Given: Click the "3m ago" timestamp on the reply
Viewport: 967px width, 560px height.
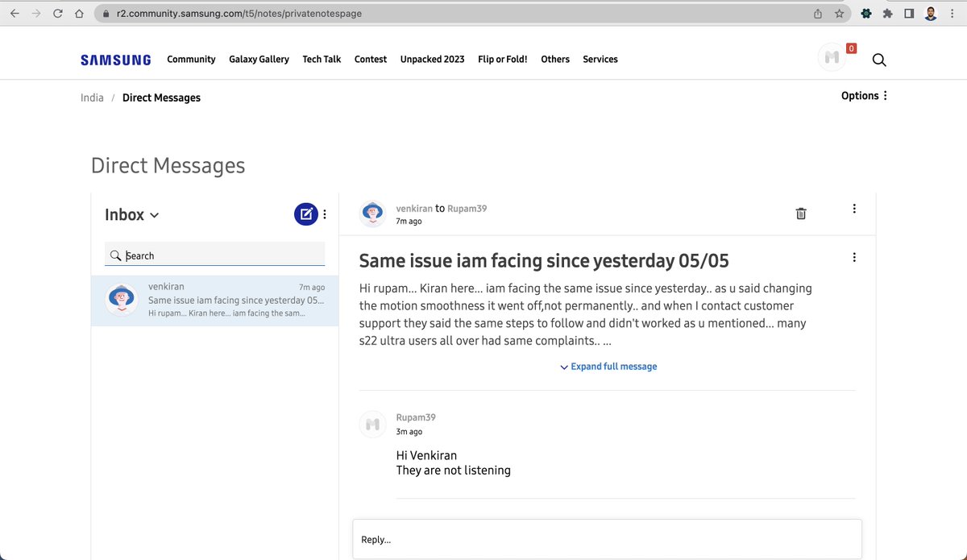Looking at the screenshot, I should [409, 432].
